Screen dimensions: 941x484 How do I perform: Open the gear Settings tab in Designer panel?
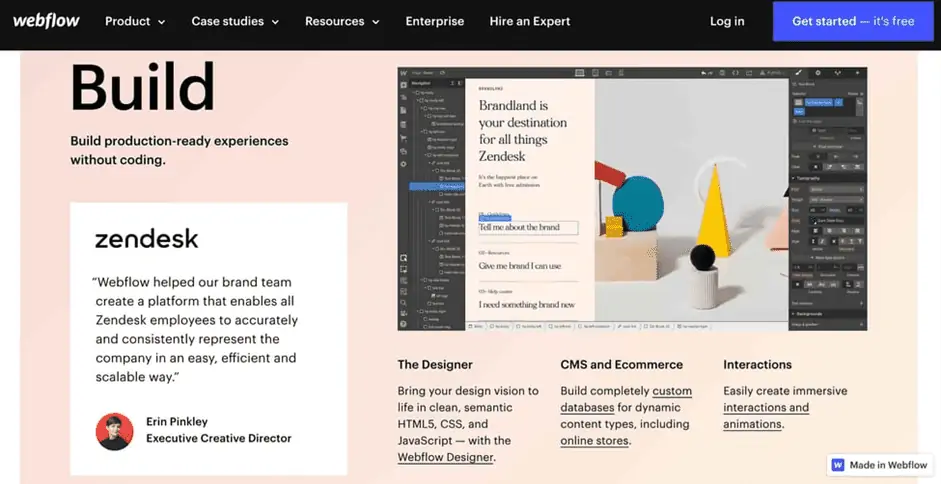818,73
